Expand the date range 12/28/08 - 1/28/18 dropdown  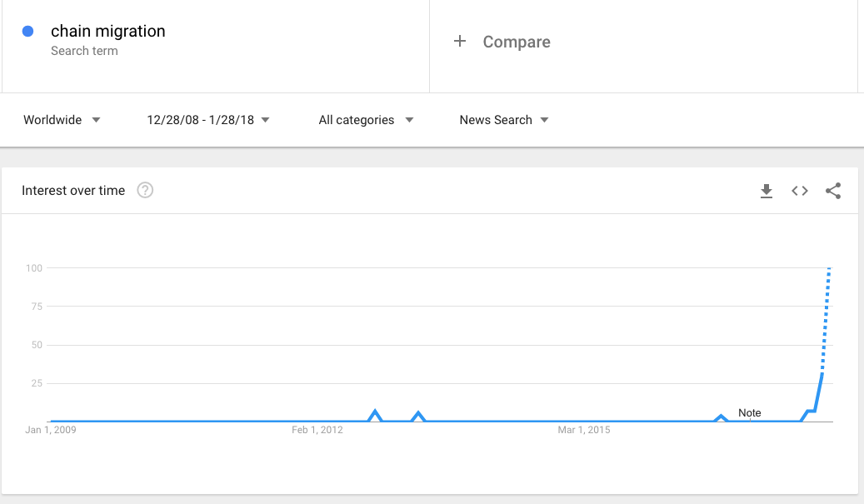point(208,120)
